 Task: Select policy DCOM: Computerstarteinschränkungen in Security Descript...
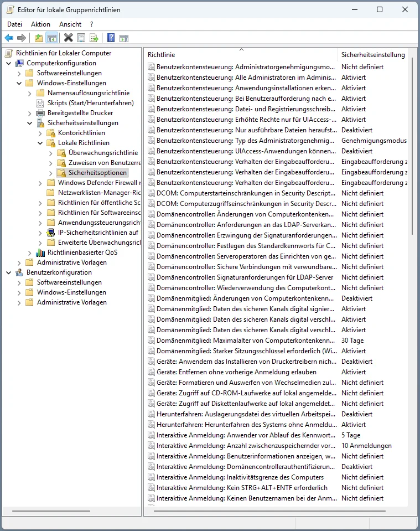[246, 193]
